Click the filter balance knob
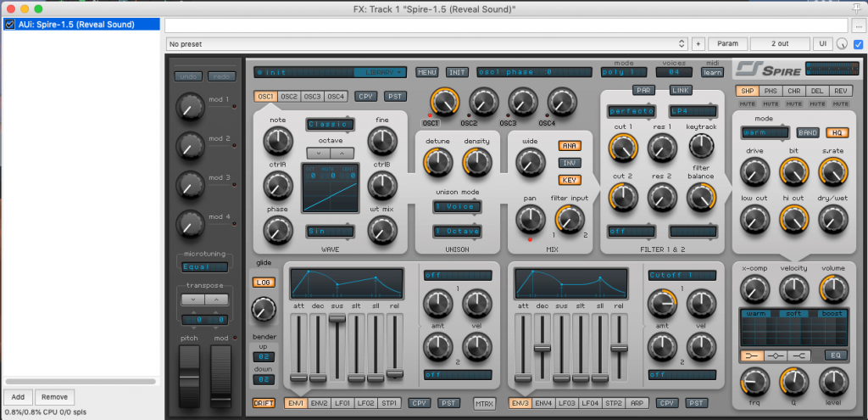This screenshot has height=420, width=868. tap(701, 197)
